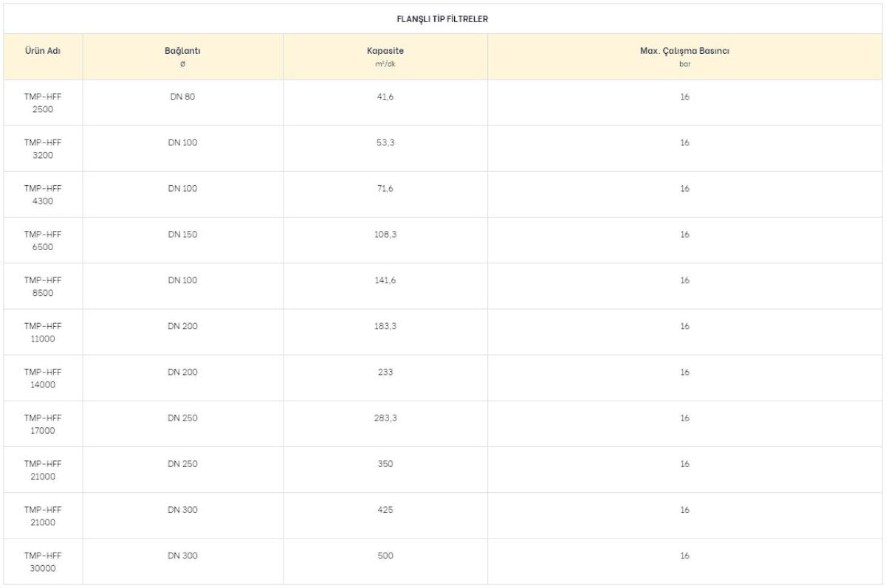Click the FLANŞLI TİP FİLTRELER table title
Screen dimensions: 886x588
click(442, 19)
